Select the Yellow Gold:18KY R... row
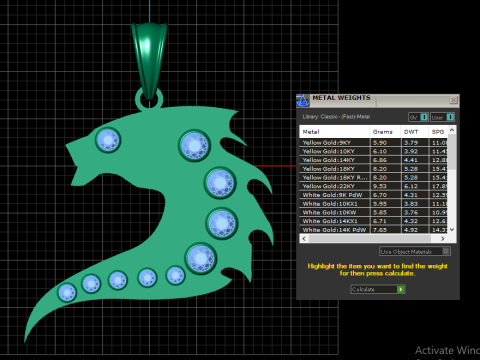Image resolution: width=480 pixels, height=360 pixels. [373, 177]
